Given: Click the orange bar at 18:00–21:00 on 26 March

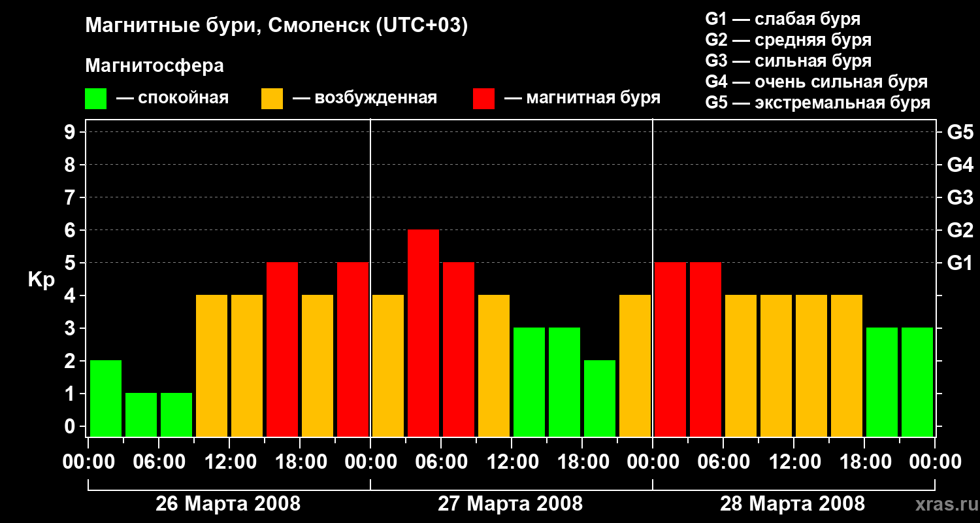Looking at the screenshot, I should (318, 366).
